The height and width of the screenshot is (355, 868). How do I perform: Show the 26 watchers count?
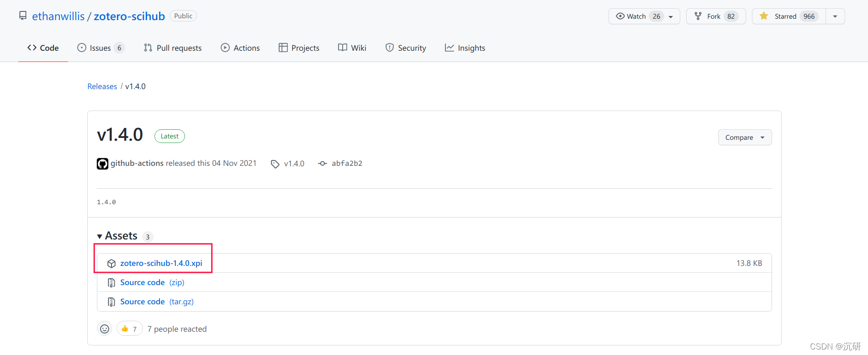656,16
